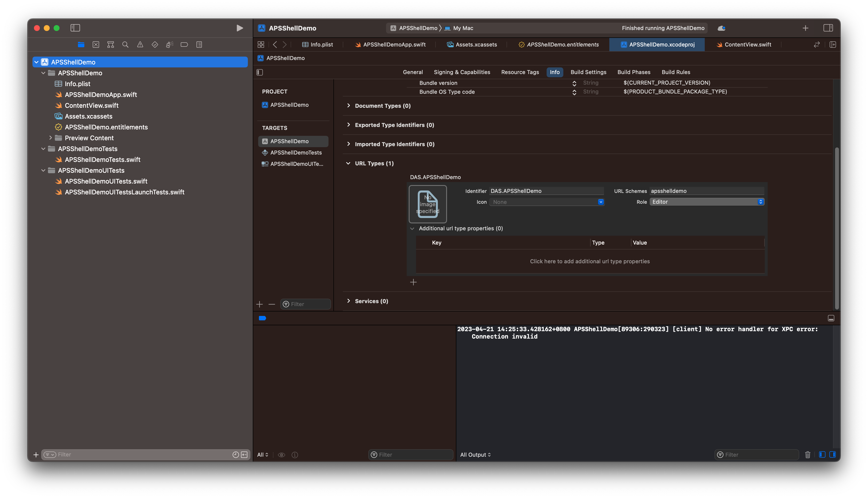Screen dimensions: 868x498
Task: Open the Resource Tags tab
Action: (x=520, y=72)
